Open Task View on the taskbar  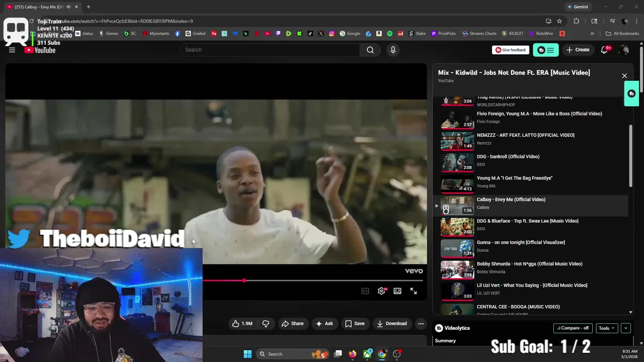pyautogui.click(x=338, y=354)
